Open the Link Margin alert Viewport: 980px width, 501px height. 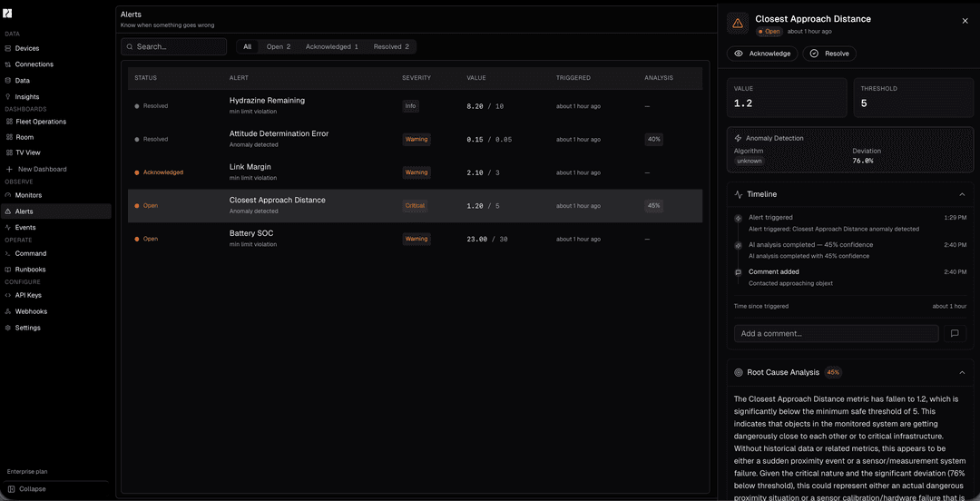[415, 172]
